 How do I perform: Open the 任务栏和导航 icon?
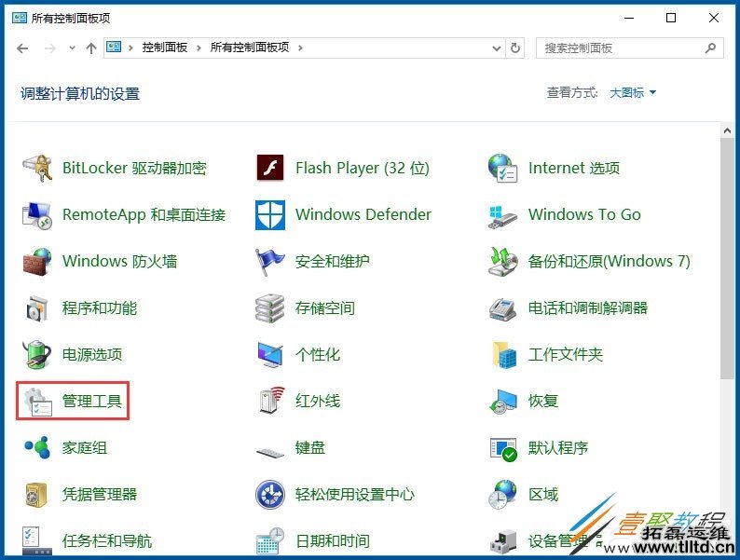point(36,540)
